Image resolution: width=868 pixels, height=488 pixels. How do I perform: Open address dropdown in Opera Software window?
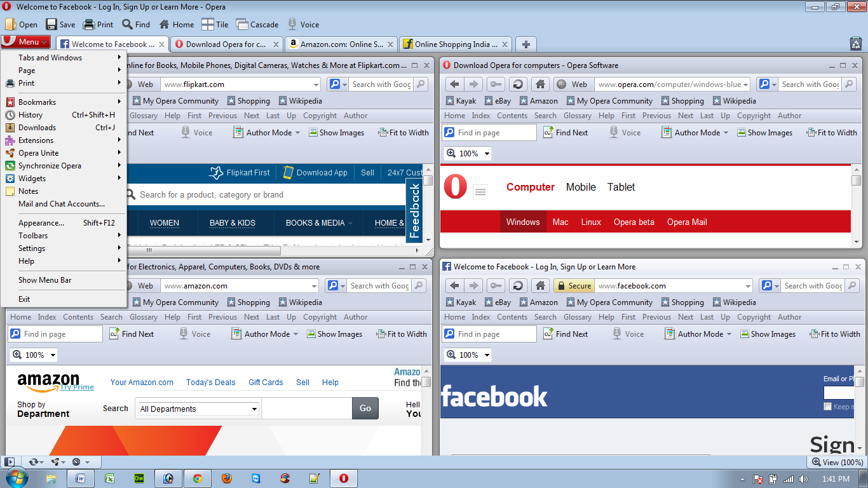coord(746,85)
